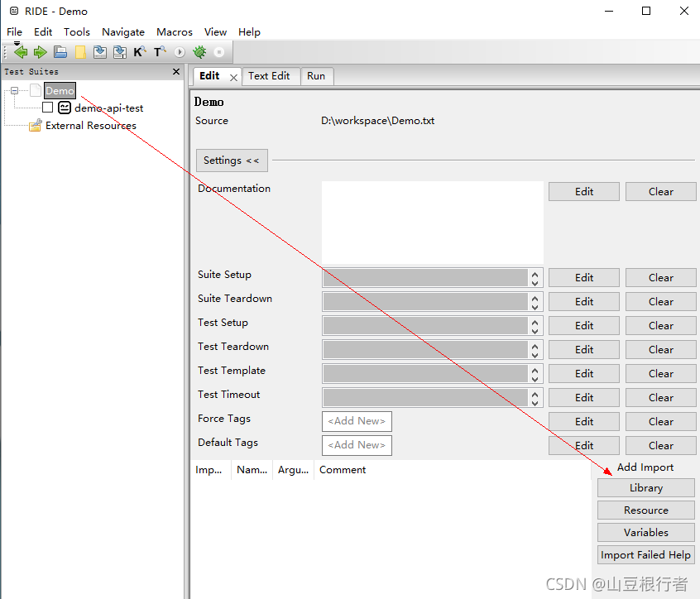
Task: Click the Test Setup field stepper arrows
Action: click(x=535, y=326)
